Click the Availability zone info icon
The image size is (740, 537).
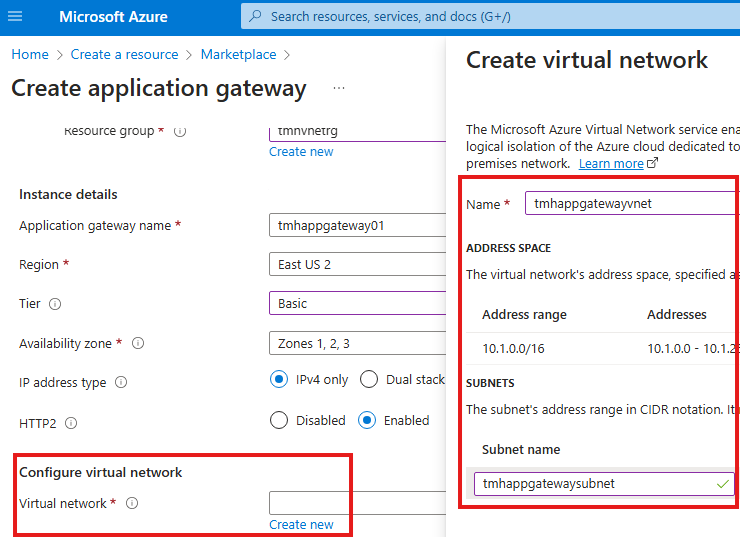click(x=138, y=343)
